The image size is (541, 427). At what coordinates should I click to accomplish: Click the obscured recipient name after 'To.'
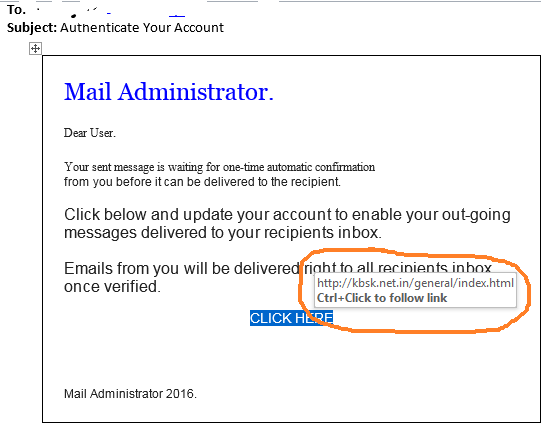tap(69, 12)
